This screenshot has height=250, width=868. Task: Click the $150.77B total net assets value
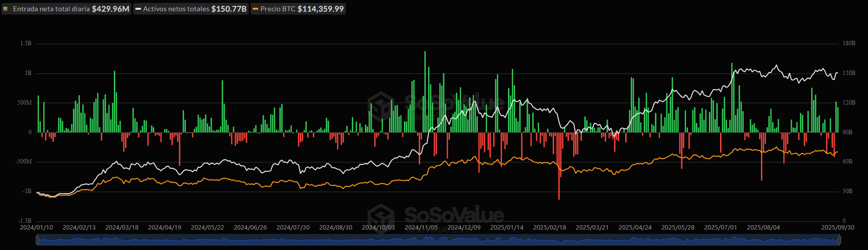pyautogui.click(x=229, y=9)
